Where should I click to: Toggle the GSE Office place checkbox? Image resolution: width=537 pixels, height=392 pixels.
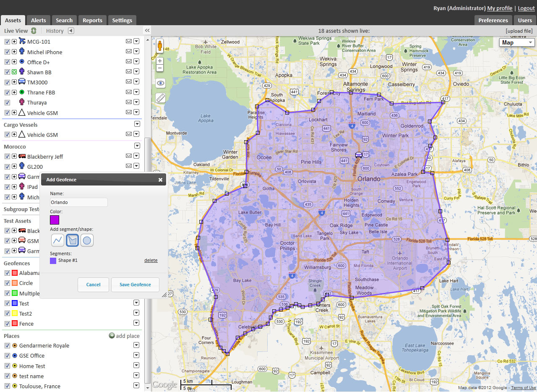coord(7,355)
